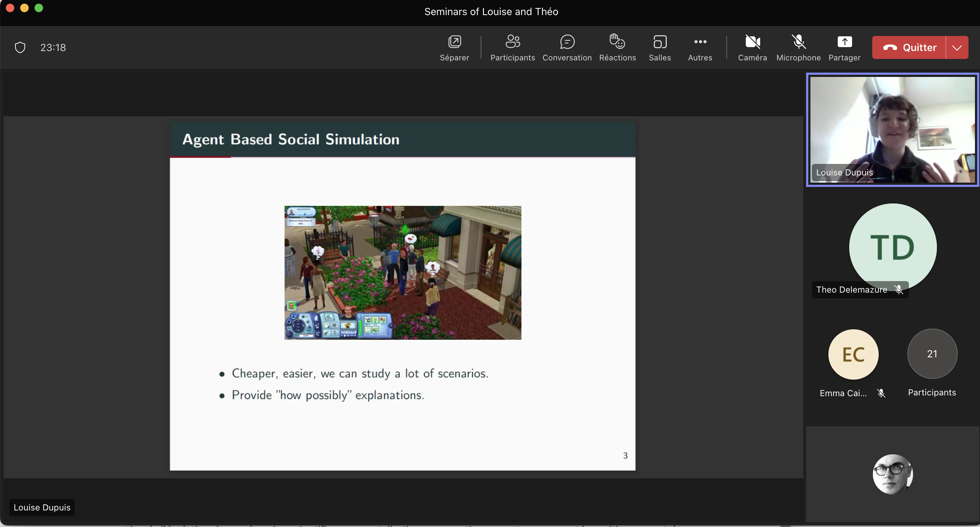Expand the Quitter dropdown arrow
The image size is (980, 527).
tap(957, 47)
